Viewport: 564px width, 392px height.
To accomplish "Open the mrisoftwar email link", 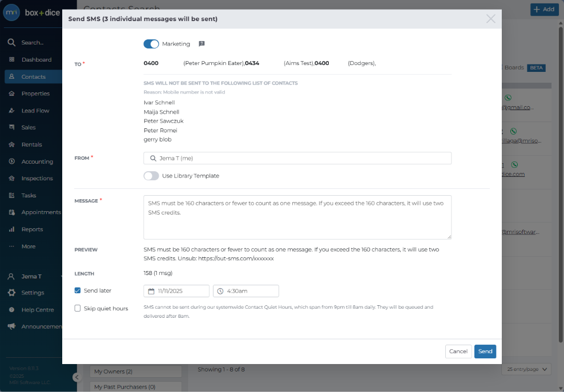I will point(521,232).
